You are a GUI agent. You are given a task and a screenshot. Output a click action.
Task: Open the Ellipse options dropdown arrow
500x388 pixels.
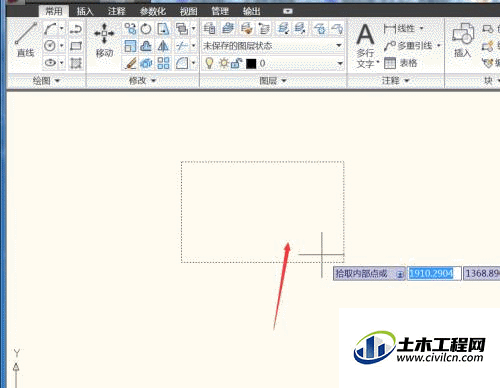(x=62, y=62)
